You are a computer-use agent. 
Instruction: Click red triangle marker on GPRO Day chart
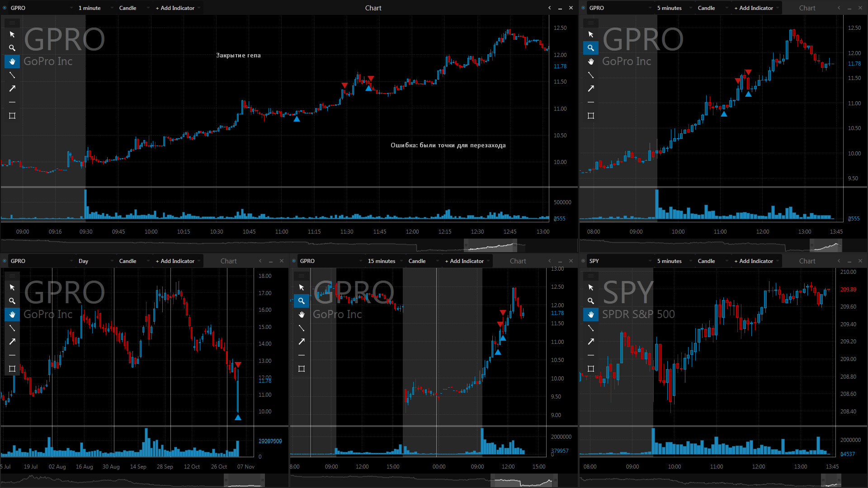pyautogui.click(x=238, y=365)
